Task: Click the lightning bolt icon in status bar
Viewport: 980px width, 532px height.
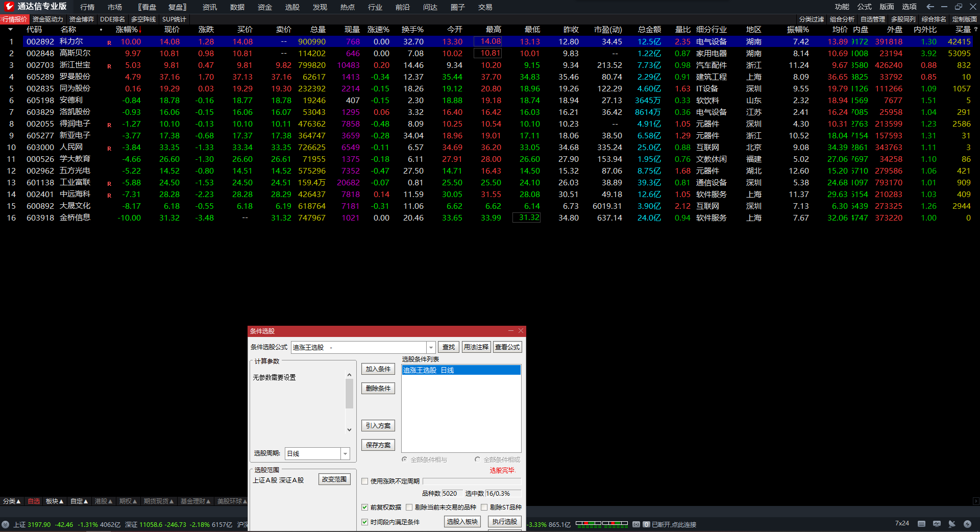Action: click(967, 524)
